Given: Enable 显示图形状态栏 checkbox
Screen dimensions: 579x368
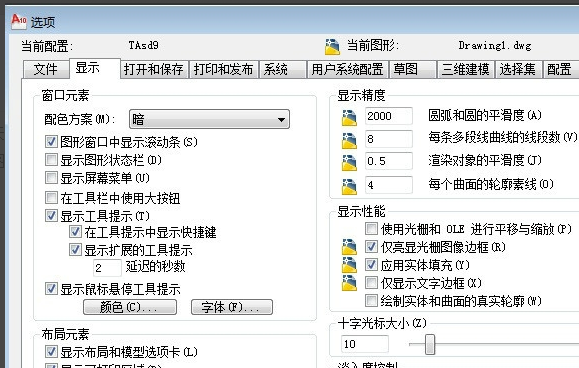Looking at the screenshot, I should coord(51,159).
